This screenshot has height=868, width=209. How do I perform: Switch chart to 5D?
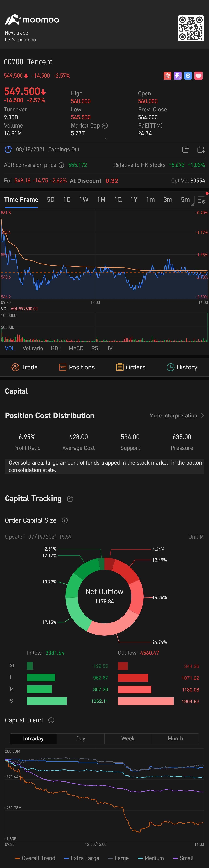tap(51, 200)
